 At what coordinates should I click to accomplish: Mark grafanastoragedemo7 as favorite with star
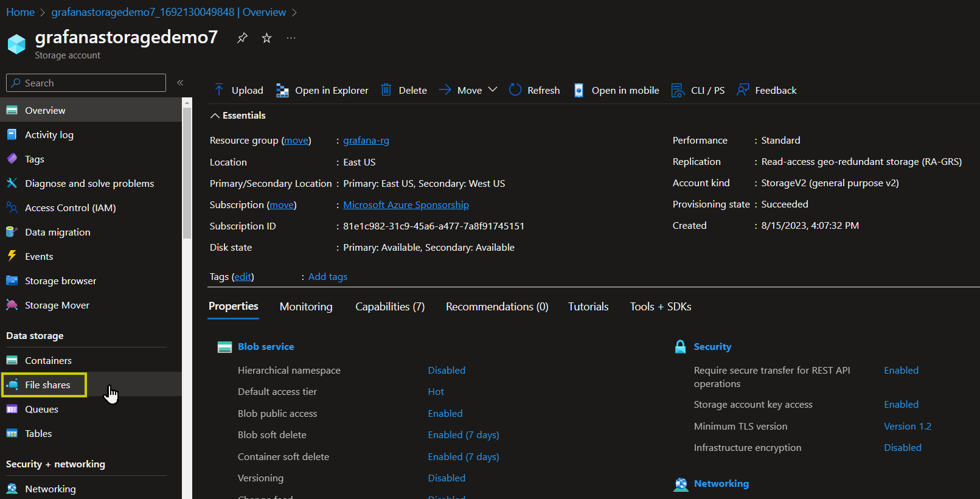(266, 38)
